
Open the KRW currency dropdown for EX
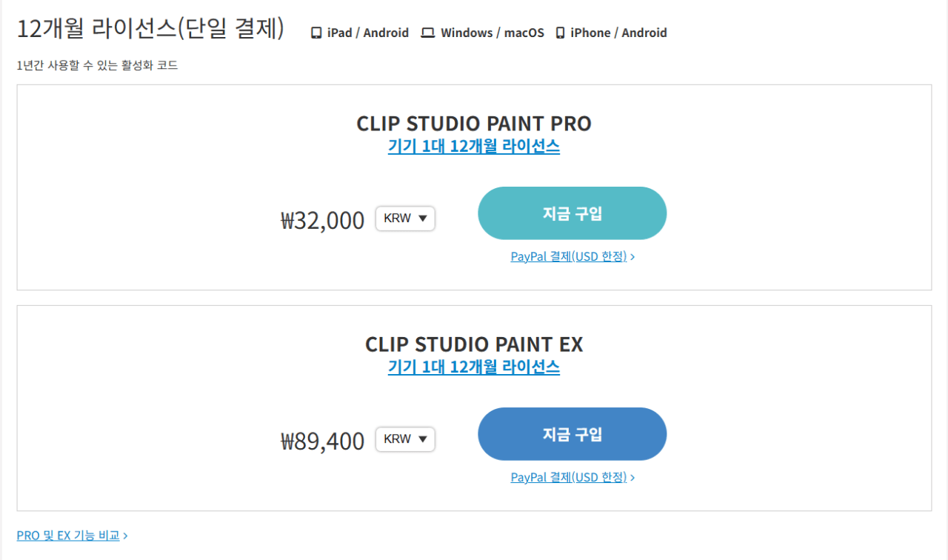coord(404,439)
